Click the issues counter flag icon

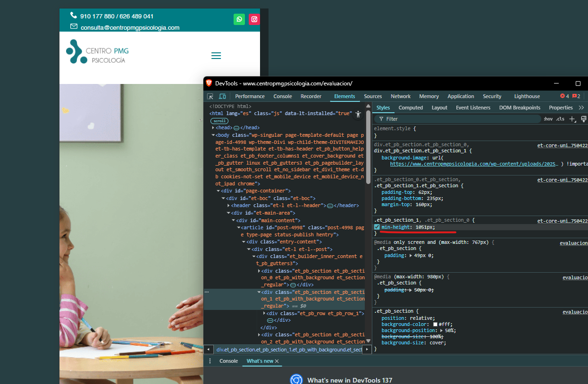(576, 96)
